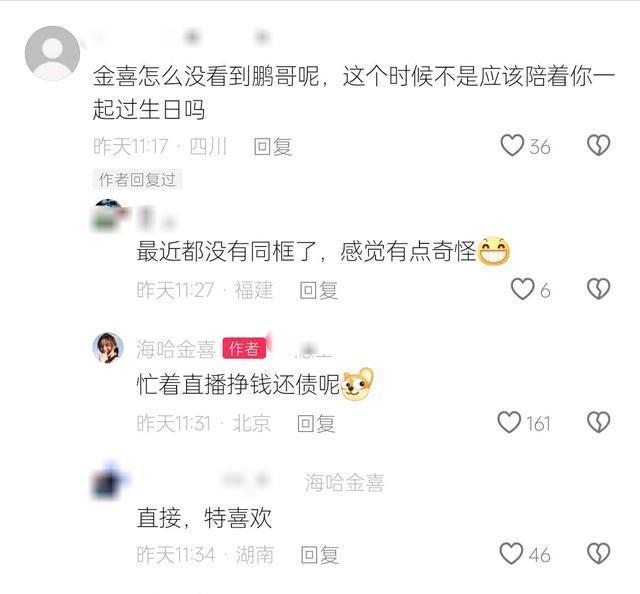The height and width of the screenshot is (594, 640).
Task: Open 海哈金喜 author avatar
Action: 108,348
